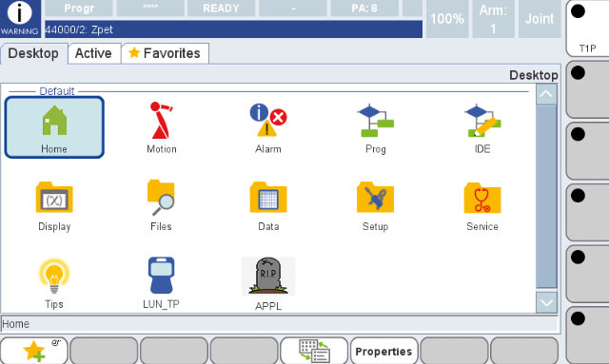
Task: Click the Arm: 1 status box
Action: tap(493, 19)
